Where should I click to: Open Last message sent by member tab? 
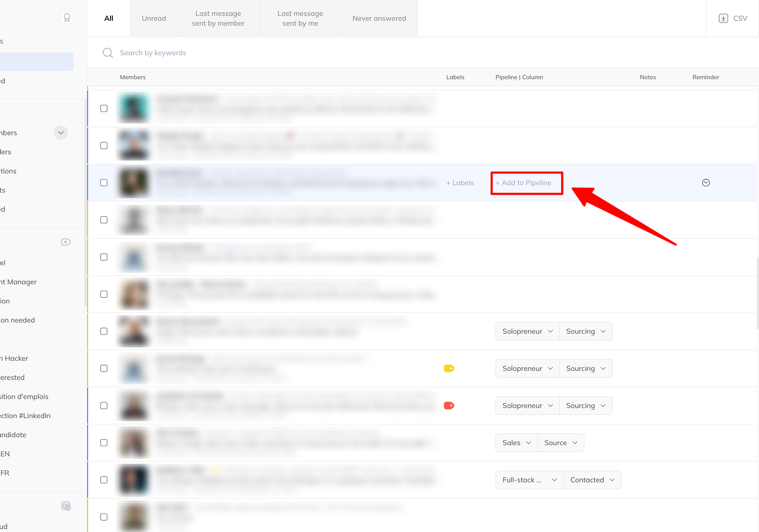point(218,18)
